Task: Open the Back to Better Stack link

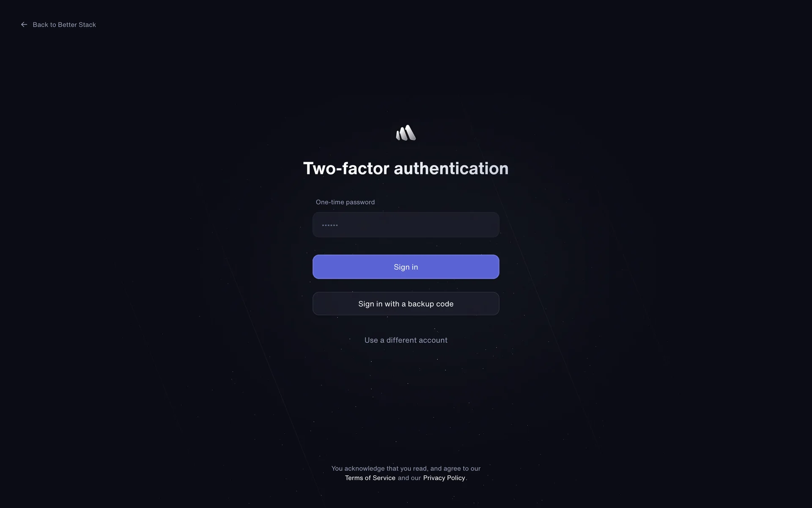Action: 58,25
